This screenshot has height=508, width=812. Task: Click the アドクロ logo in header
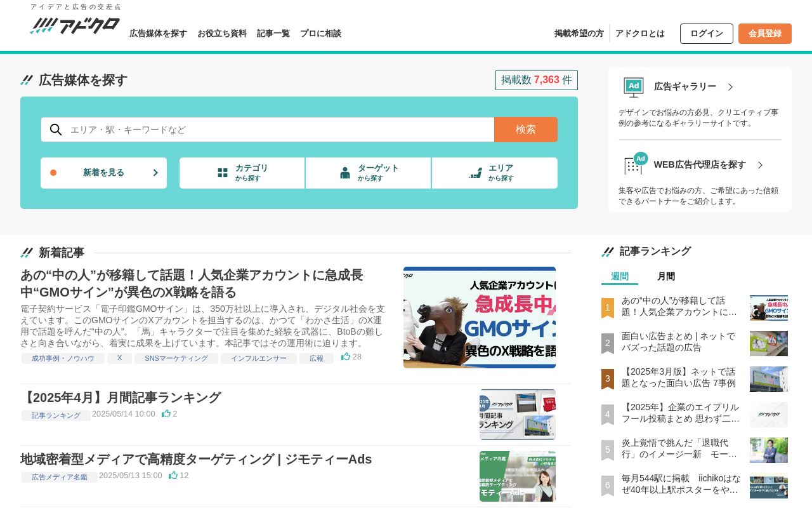click(x=75, y=25)
